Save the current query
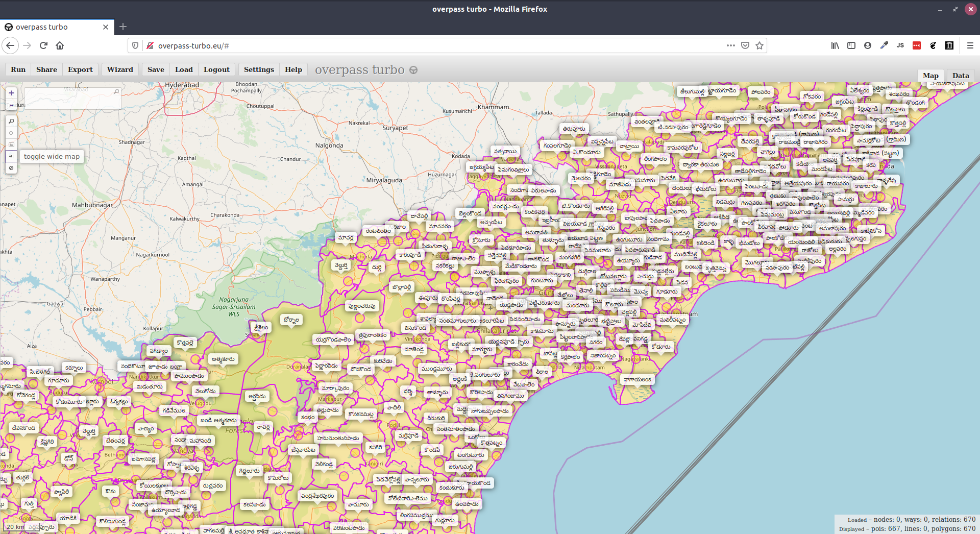 156,69
